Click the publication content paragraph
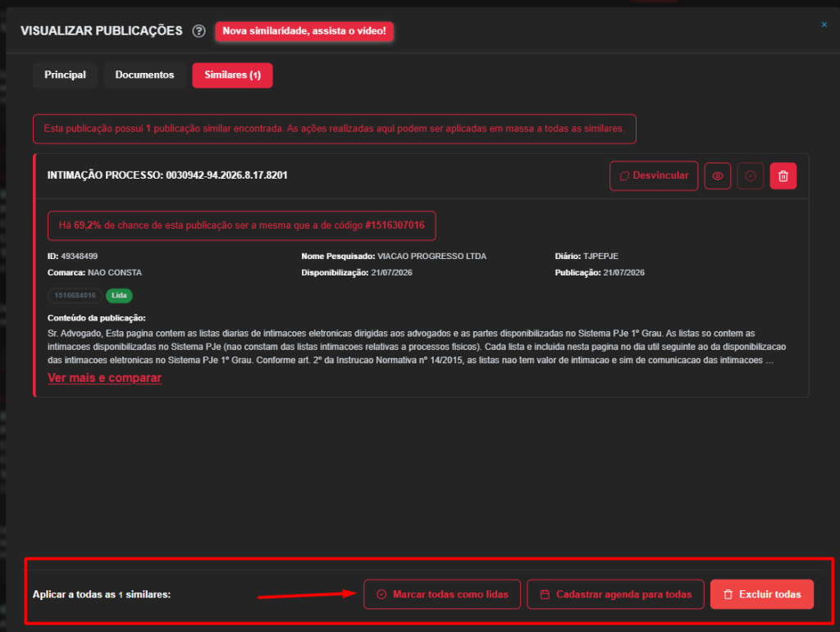This screenshot has height=632, width=840. tap(417, 347)
